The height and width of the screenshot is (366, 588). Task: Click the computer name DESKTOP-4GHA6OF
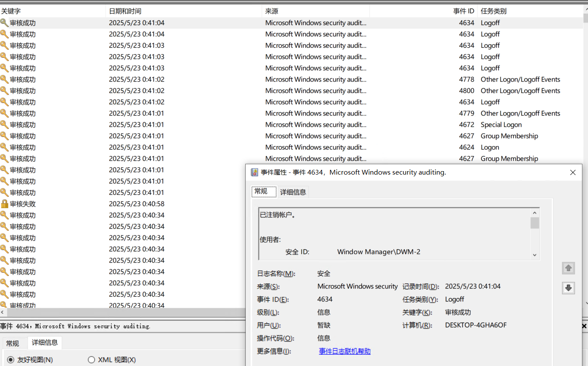[x=476, y=325]
